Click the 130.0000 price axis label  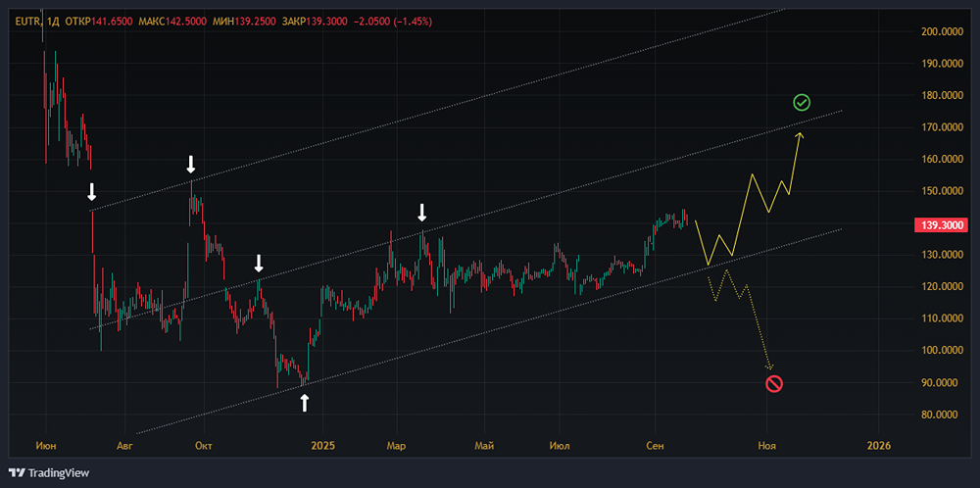pos(941,255)
